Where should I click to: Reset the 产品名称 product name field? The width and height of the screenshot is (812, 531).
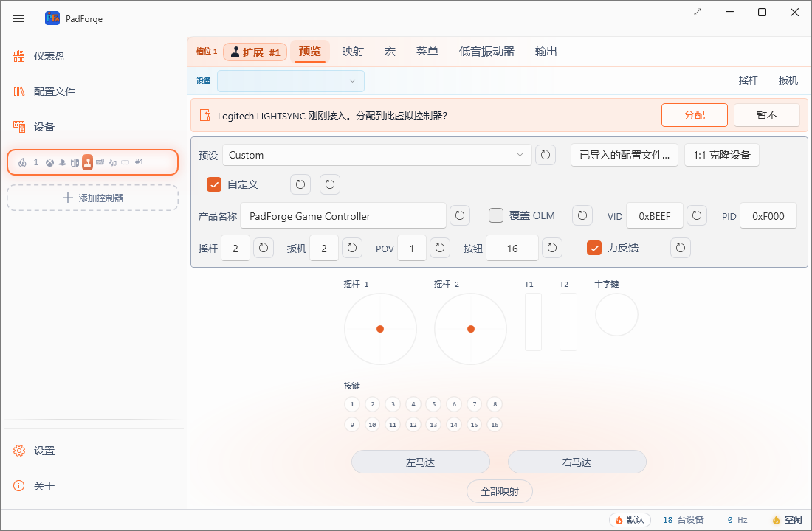[460, 215]
